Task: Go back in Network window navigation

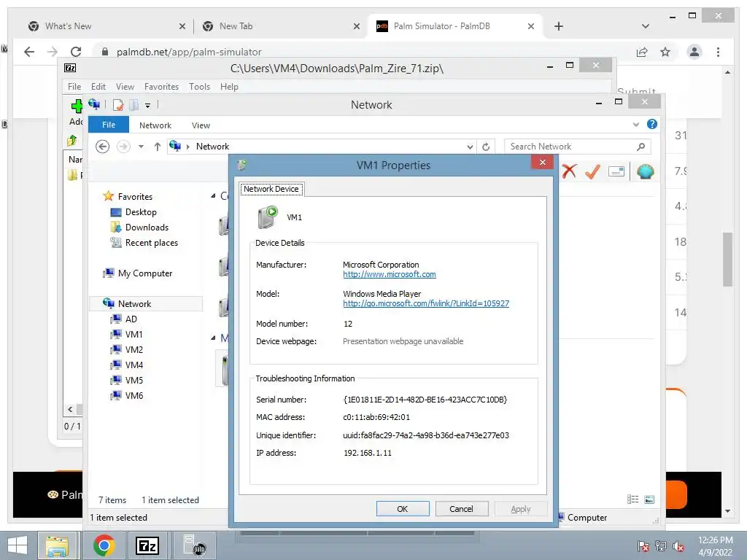Action: coord(102,146)
